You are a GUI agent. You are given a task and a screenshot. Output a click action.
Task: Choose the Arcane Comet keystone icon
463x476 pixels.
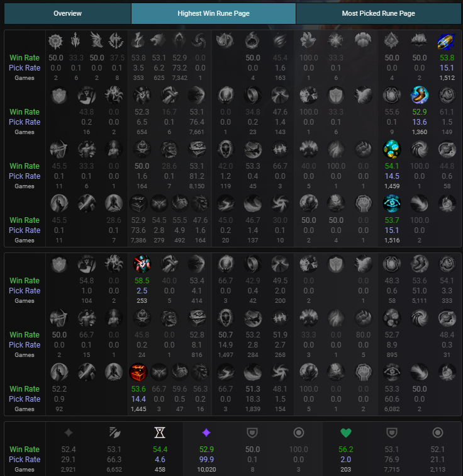coord(252,42)
